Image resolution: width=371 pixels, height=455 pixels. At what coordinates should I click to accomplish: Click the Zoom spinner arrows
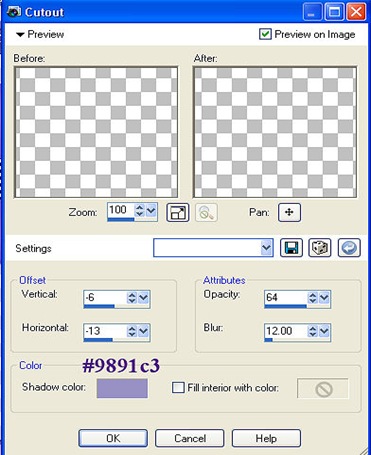coord(139,210)
